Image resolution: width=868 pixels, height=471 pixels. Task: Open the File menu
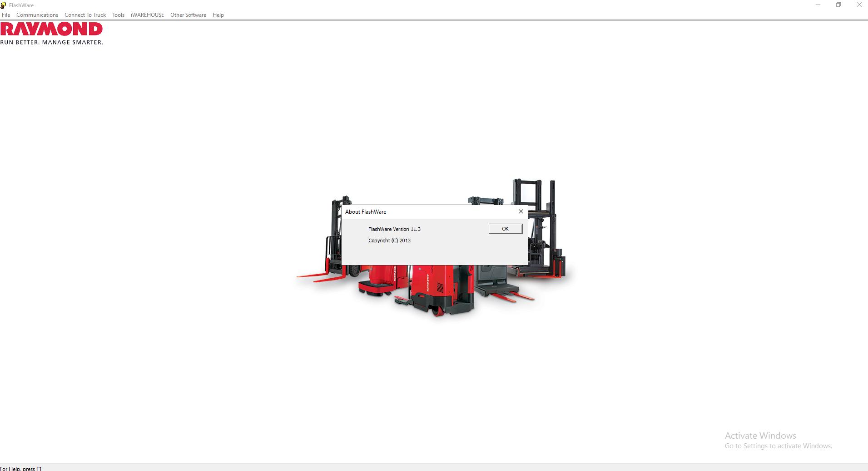(6, 15)
